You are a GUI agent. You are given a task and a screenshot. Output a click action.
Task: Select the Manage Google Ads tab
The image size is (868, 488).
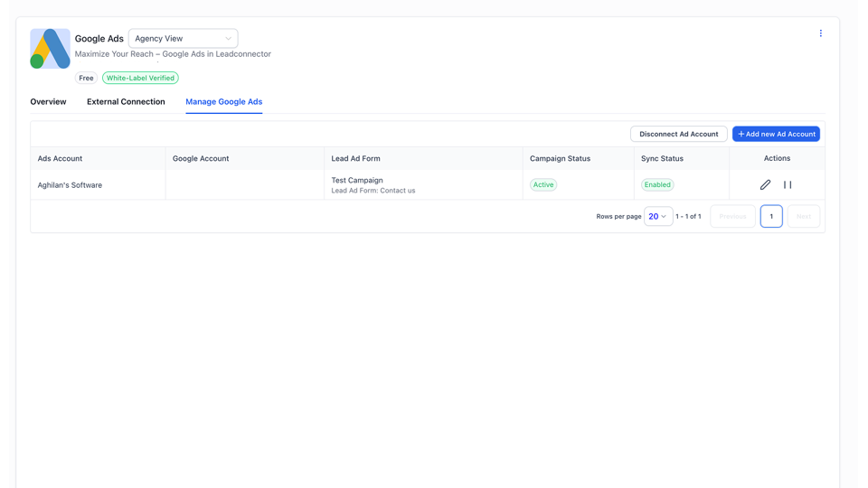pyautogui.click(x=223, y=102)
